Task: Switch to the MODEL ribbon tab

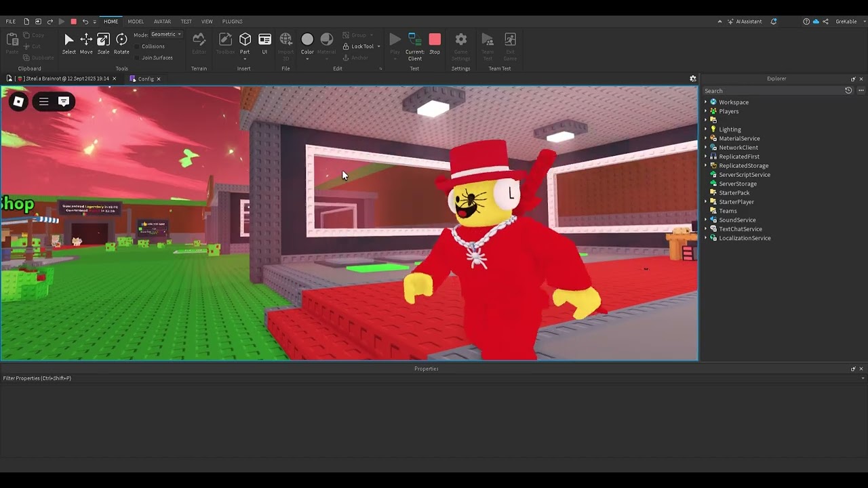Action: pyautogui.click(x=136, y=21)
